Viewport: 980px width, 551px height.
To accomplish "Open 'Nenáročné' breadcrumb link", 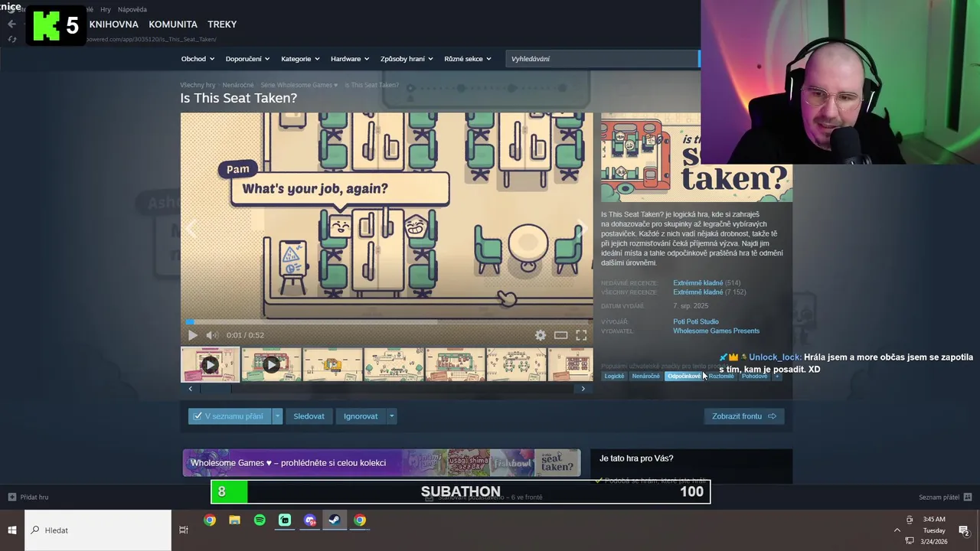I will click(x=238, y=85).
